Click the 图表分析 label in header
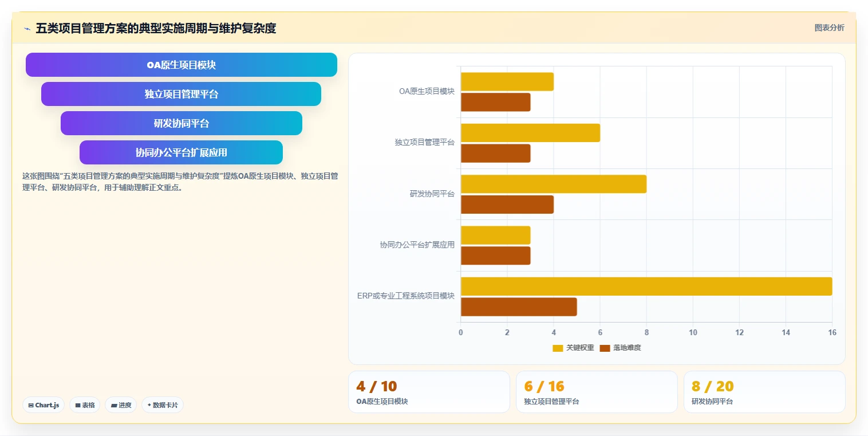868x436 pixels. pyautogui.click(x=829, y=28)
